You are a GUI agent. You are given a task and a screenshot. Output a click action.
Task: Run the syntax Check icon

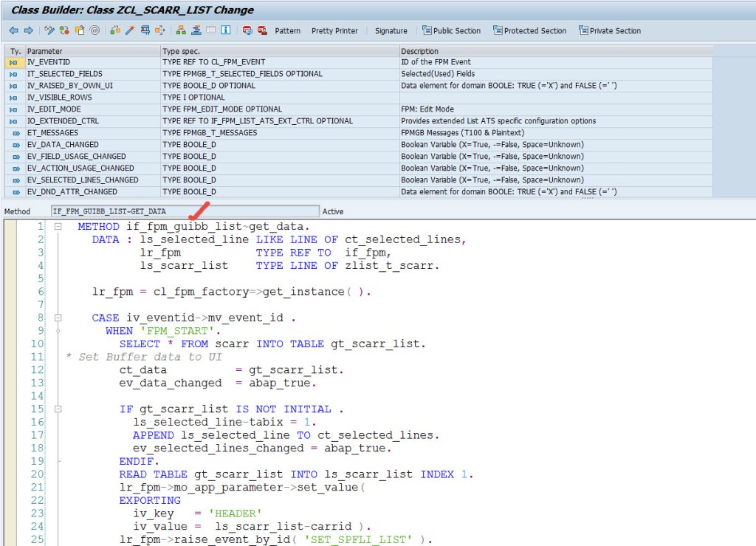pyautogui.click(x=115, y=30)
